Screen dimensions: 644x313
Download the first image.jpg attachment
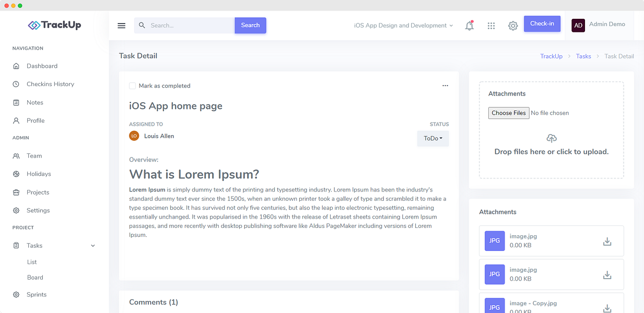607,242
